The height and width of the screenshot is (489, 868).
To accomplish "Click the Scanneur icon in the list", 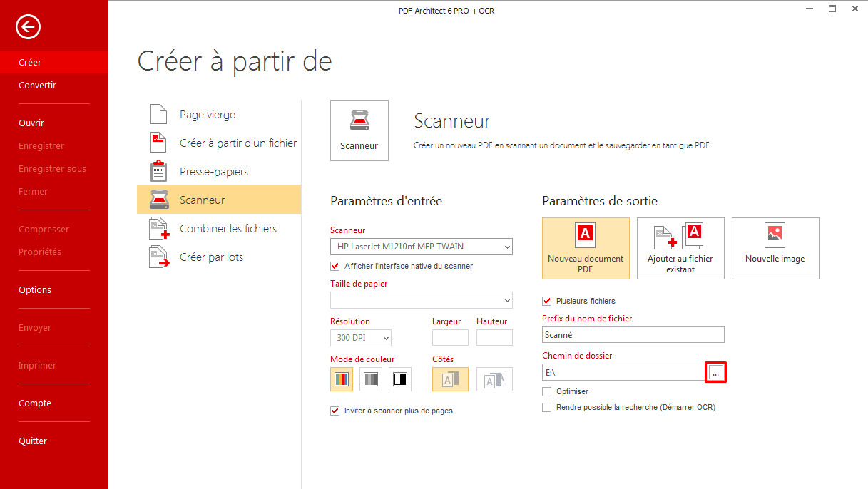I will coord(158,200).
